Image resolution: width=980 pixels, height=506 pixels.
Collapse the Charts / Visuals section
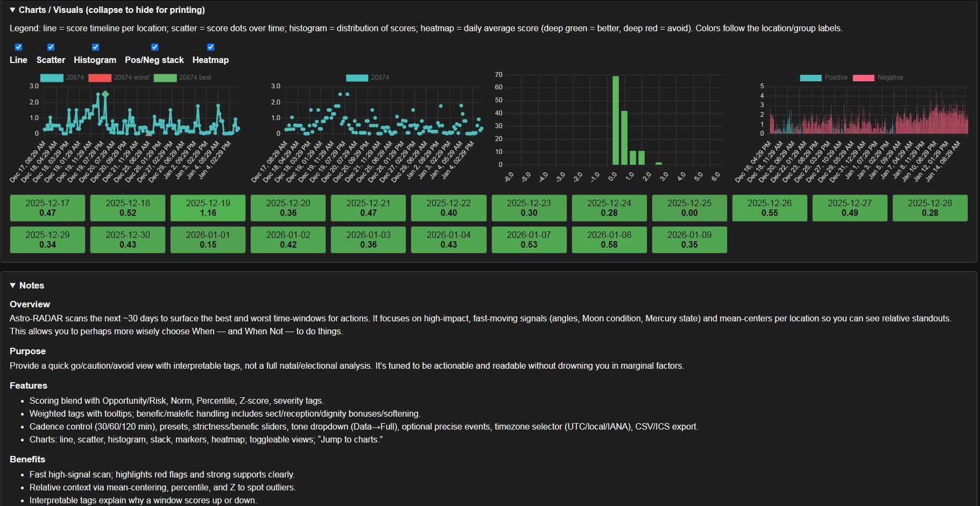coord(13,10)
